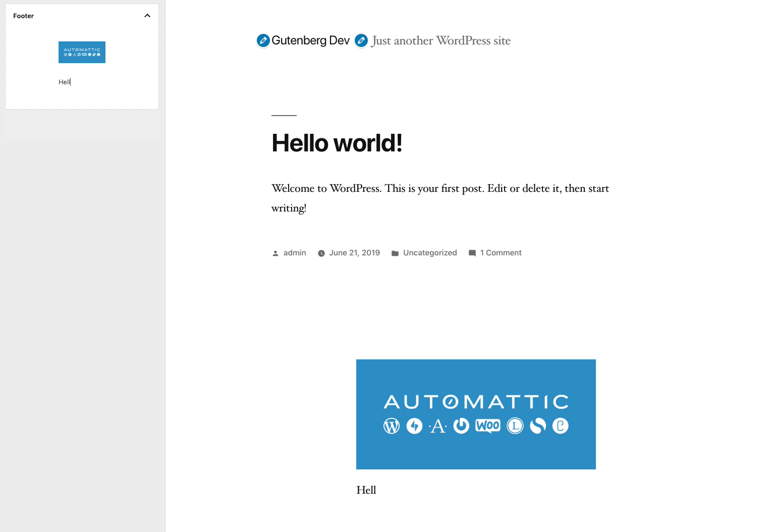Click the author person icon beside admin
This screenshot has height=532, width=773.
click(x=275, y=253)
